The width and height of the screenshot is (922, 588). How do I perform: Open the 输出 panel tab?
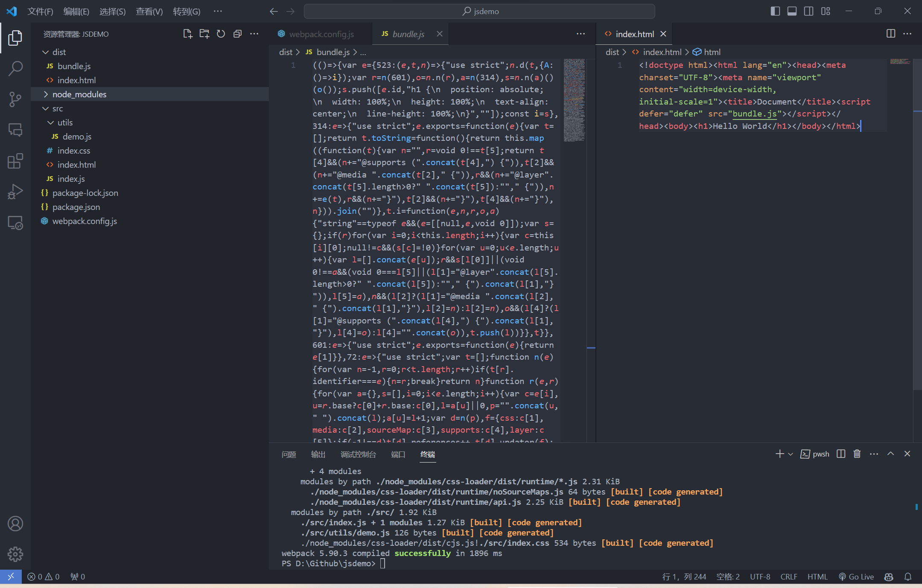click(318, 454)
